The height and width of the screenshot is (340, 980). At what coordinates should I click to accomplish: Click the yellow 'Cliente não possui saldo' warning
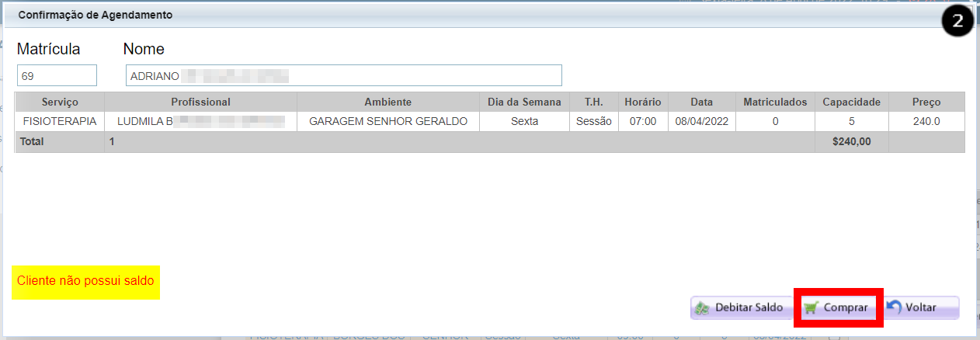[x=85, y=280]
